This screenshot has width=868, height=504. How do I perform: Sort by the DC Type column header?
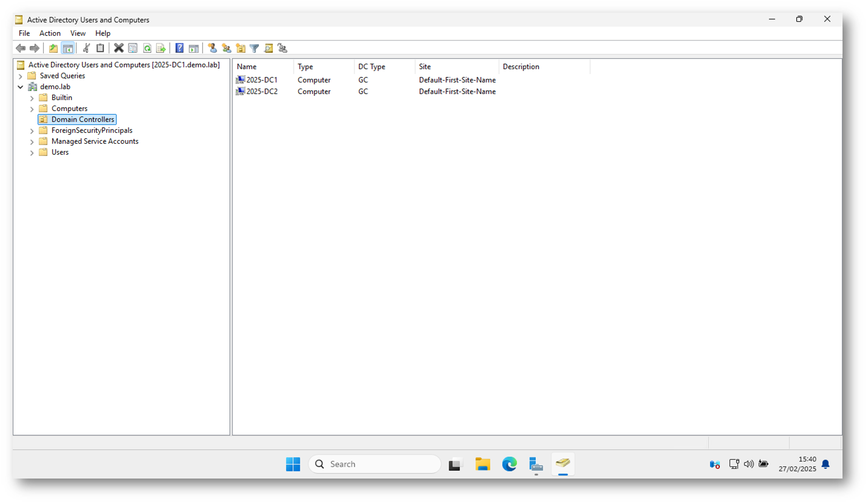tap(385, 67)
